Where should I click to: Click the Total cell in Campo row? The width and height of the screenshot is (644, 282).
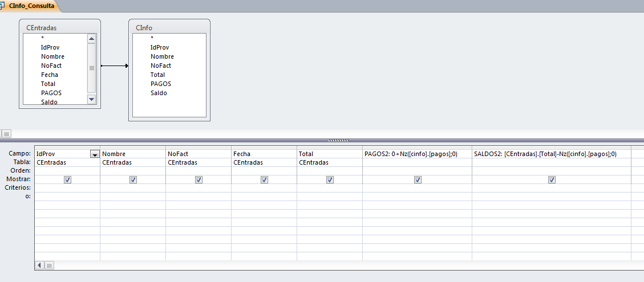[329, 154]
